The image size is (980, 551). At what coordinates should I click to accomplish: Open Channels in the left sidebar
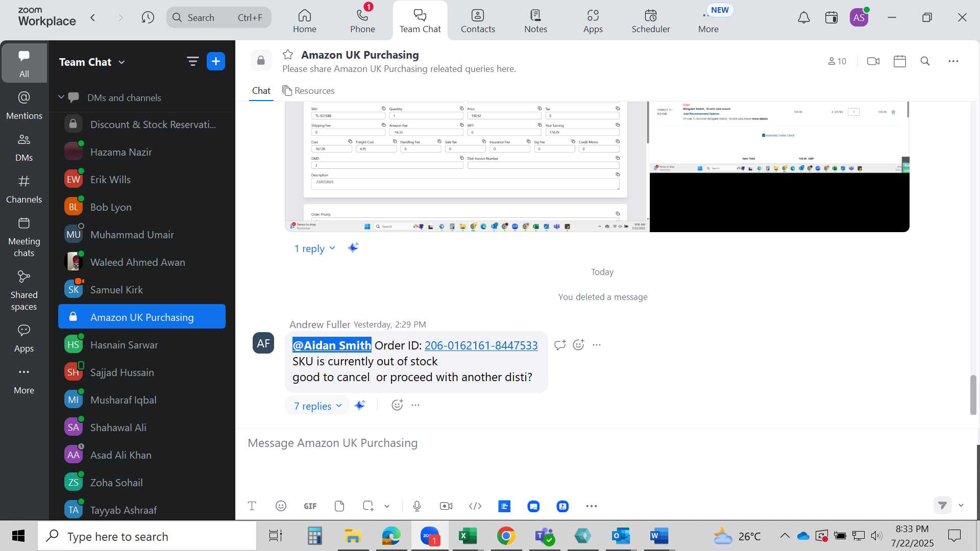pyautogui.click(x=24, y=189)
